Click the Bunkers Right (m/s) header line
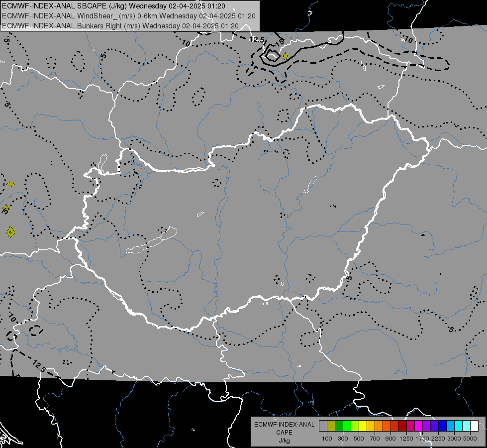Screen dimensions: 487x448 click(120, 26)
